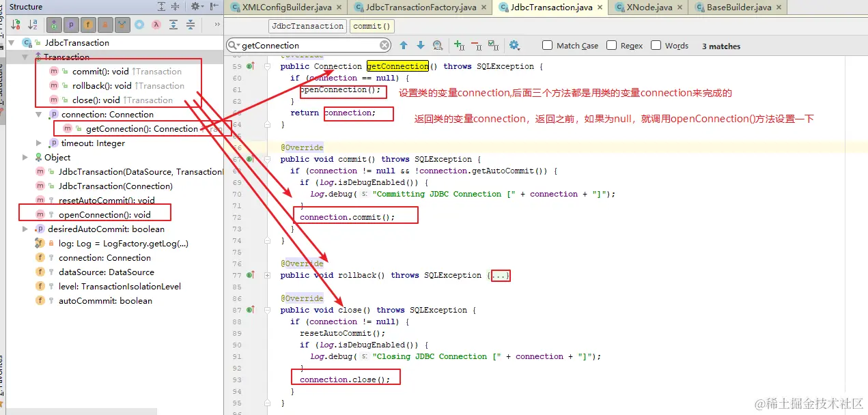Select openConnection(): void tree item

point(104,214)
